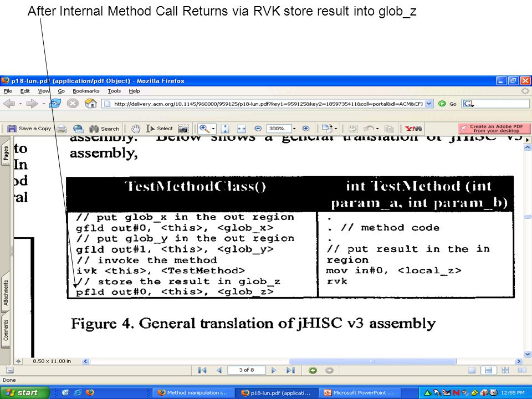Open the View menu
This screenshot has height=399, width=532.
[44, 91]
